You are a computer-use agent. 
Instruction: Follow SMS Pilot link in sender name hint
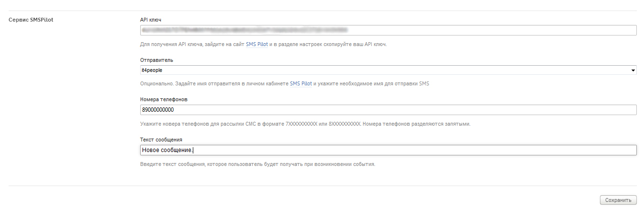(300, 83)
